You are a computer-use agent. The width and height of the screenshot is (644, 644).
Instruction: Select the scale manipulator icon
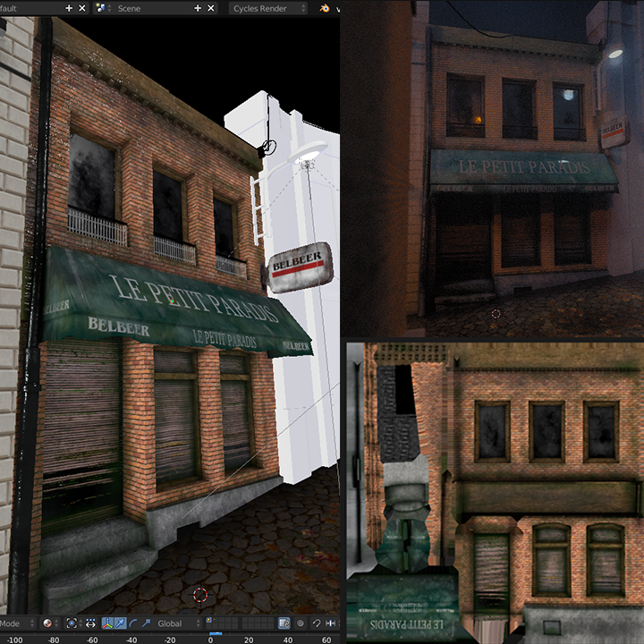tap(146, 623)
